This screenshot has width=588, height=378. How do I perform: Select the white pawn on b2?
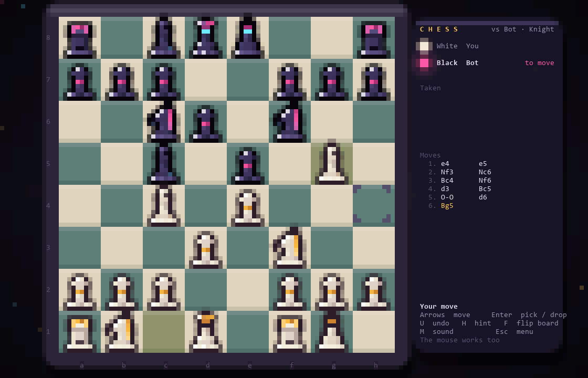tap(121, 292)
